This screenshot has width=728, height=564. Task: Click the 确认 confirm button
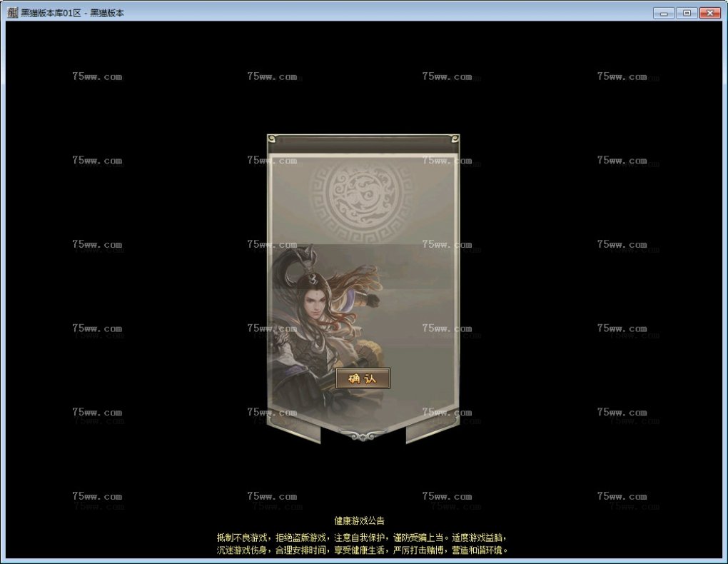[x=363, y=378]
